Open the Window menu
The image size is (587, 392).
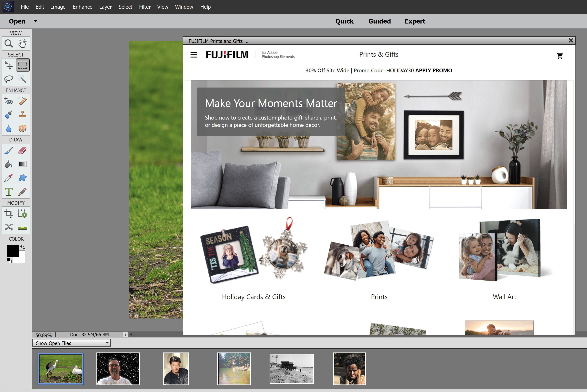pos(184,7)
